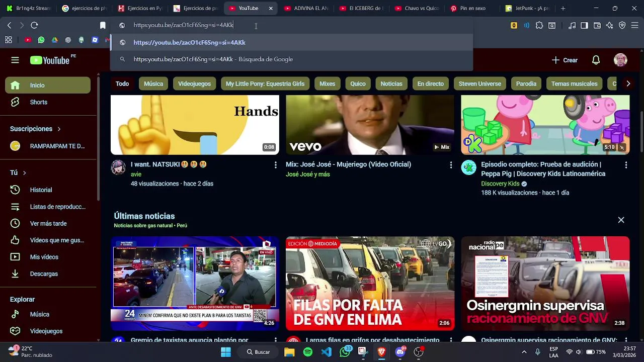The image size is (644, 362).
Task: Open the apps grid in bookmarks bar
Action: [8, 40]
